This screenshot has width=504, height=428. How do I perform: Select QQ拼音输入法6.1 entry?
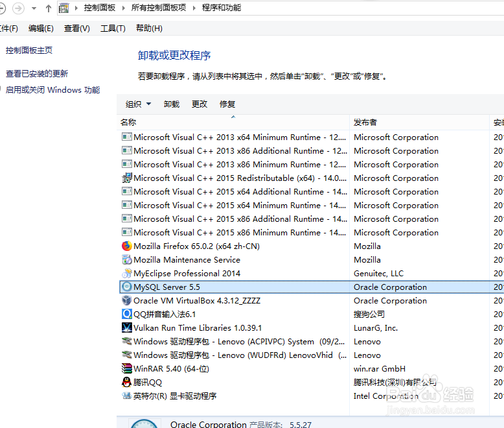click(x=165, y=314)
